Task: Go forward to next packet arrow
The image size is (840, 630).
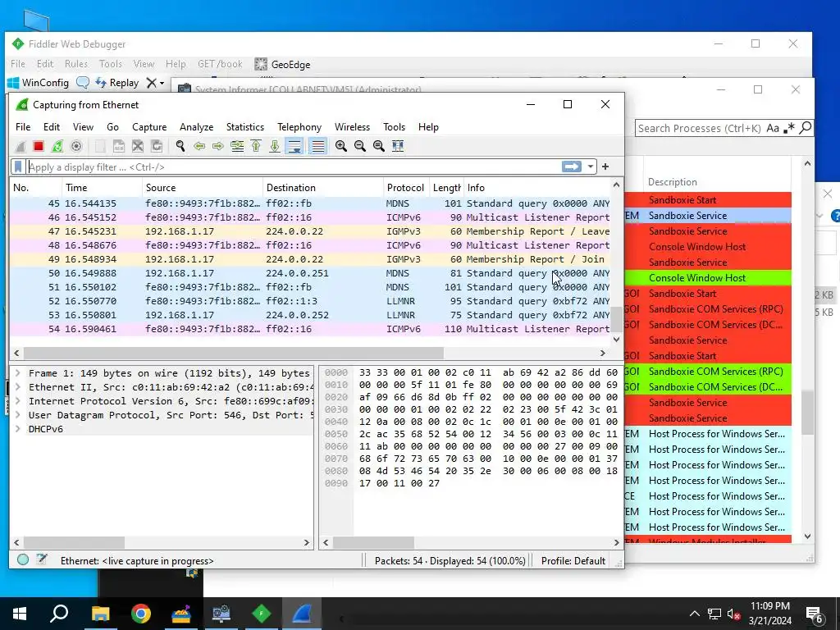Action: (x=218, y=146)
